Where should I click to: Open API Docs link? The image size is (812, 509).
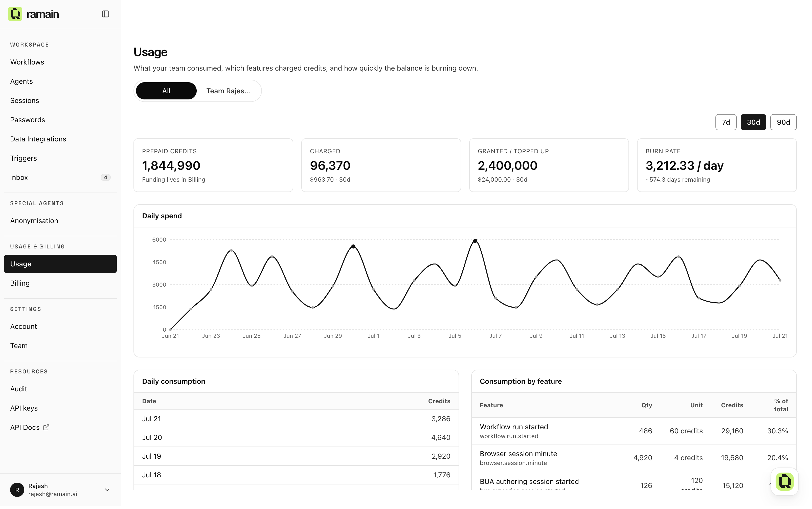(x=61, y=428)
